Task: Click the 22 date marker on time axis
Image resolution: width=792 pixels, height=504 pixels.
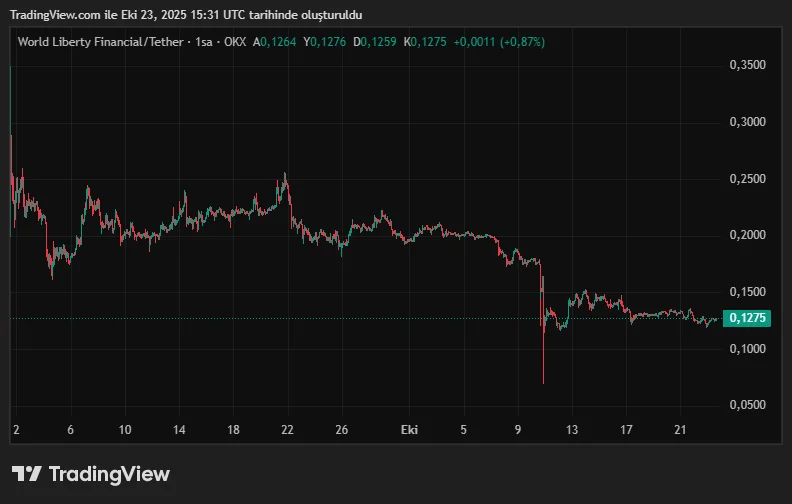Action: (x=288, y=430)
